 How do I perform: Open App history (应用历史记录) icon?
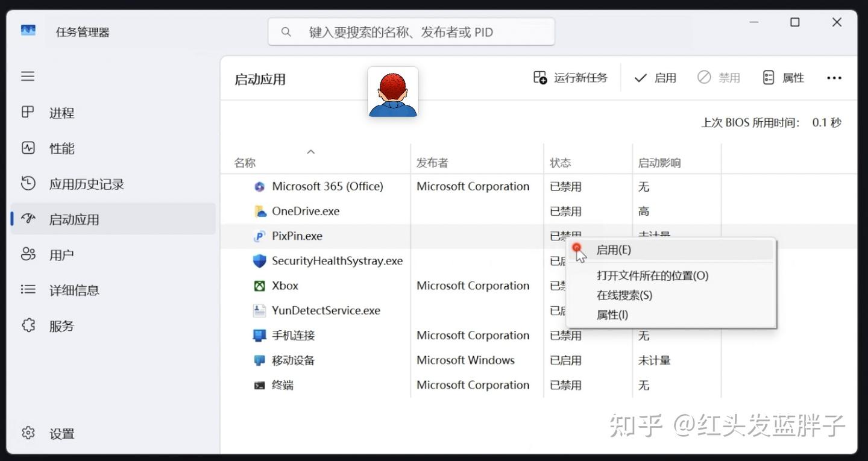coord(28,183)
